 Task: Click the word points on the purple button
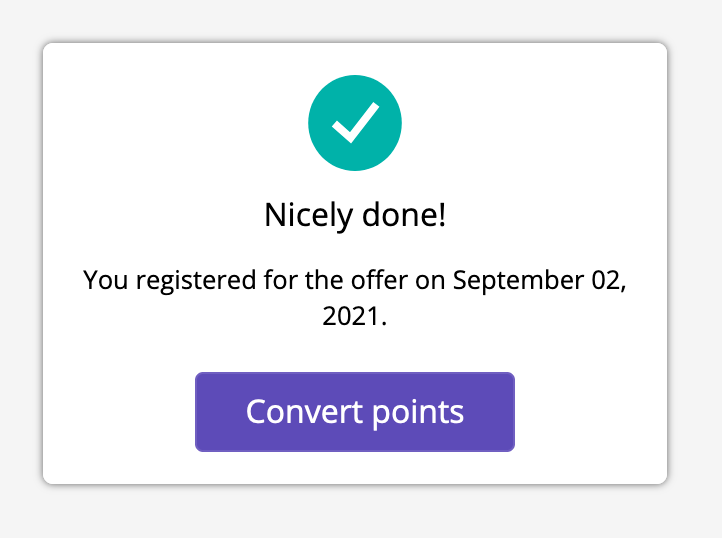pyautogui.click(x=418, y=413)
